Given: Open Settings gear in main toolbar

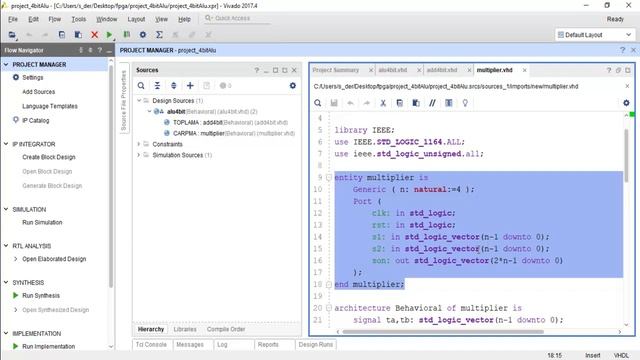Looking at the screenshot, I should click(x=143, y=35).
